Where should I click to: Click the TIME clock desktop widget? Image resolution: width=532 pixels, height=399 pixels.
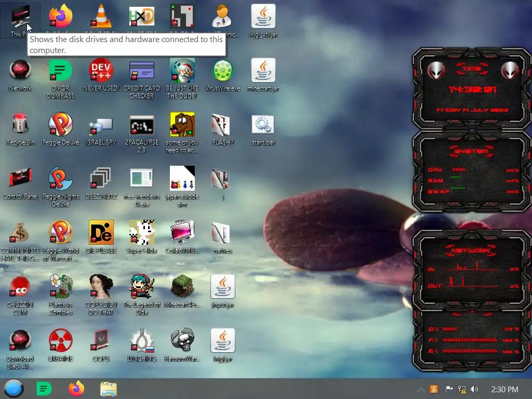(472, 89)
